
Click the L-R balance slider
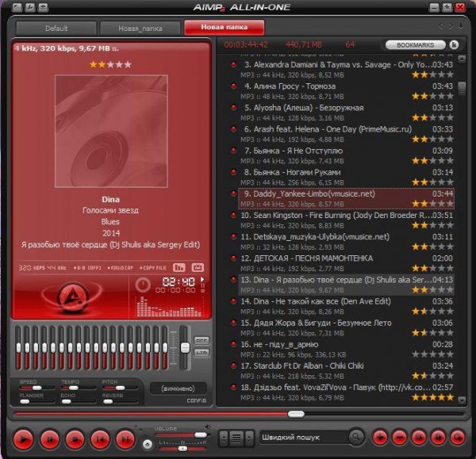pyautogui.click(x=182, y=449)
